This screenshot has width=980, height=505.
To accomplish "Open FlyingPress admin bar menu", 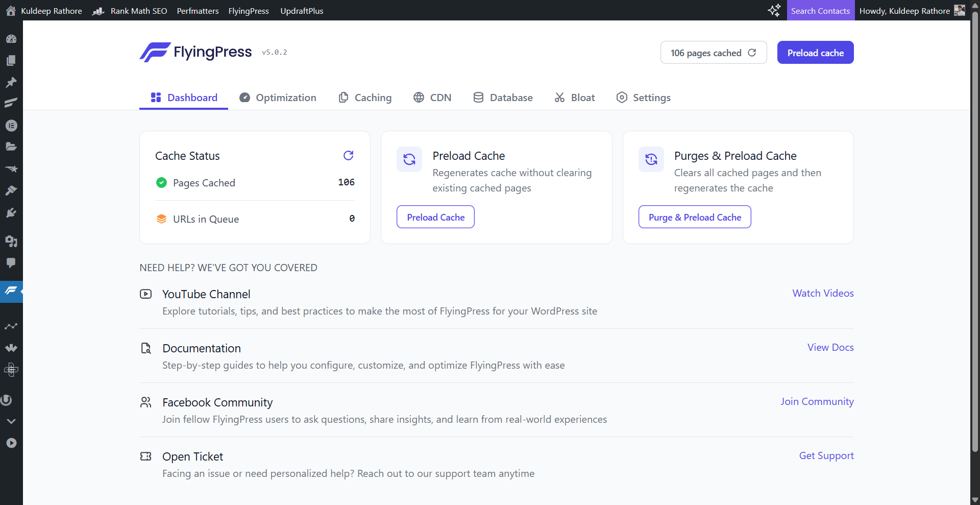I will click(249, 11).
